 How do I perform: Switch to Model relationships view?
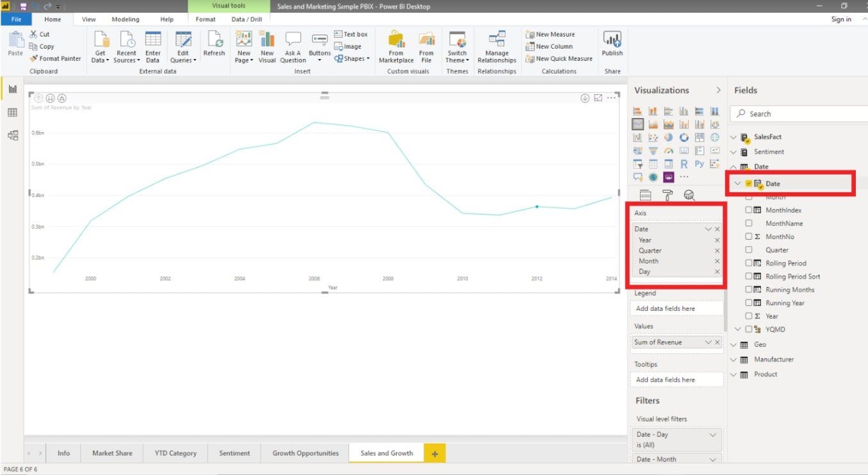tap(13, 135)
